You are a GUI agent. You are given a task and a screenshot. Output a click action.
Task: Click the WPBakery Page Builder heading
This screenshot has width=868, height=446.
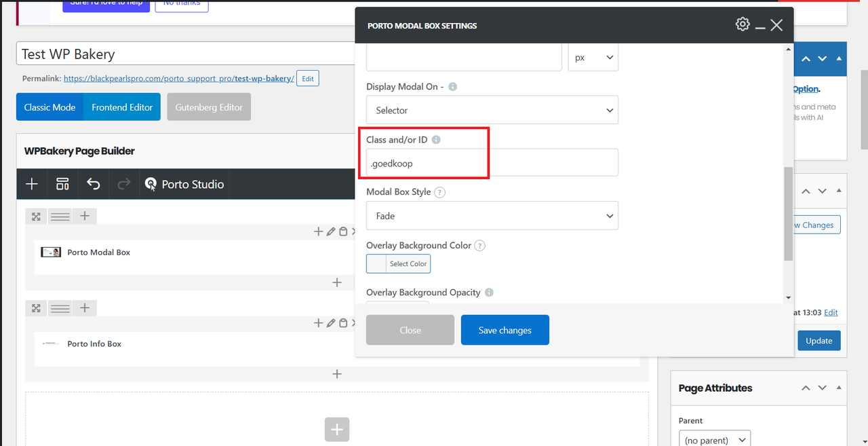pos(79,151)
